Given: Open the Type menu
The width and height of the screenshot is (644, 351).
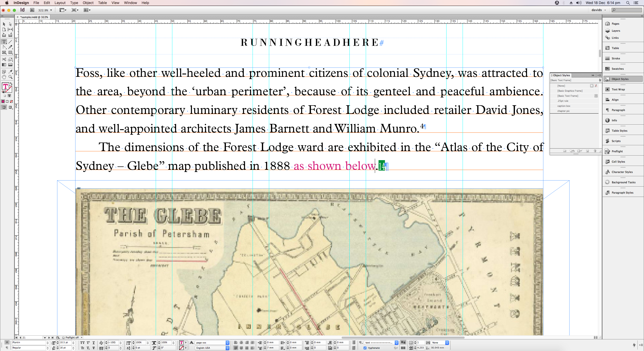Looking at the screenshot, I should click(74, 3).
